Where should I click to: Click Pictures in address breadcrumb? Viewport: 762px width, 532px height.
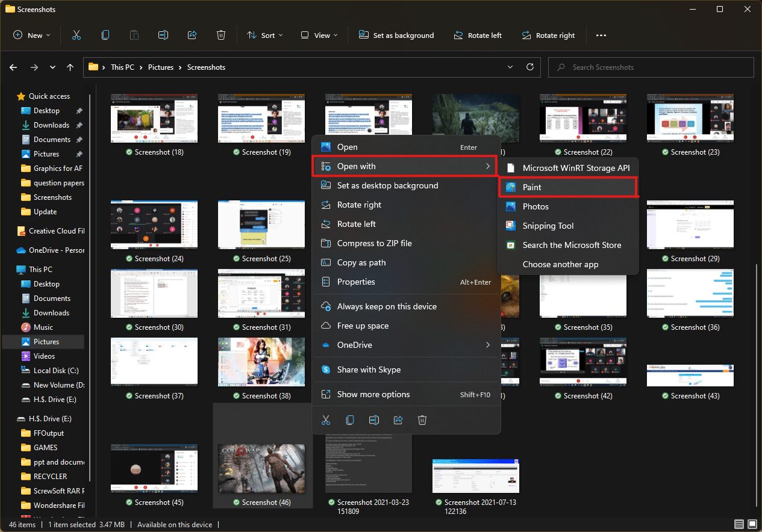[x=161, y=67]
